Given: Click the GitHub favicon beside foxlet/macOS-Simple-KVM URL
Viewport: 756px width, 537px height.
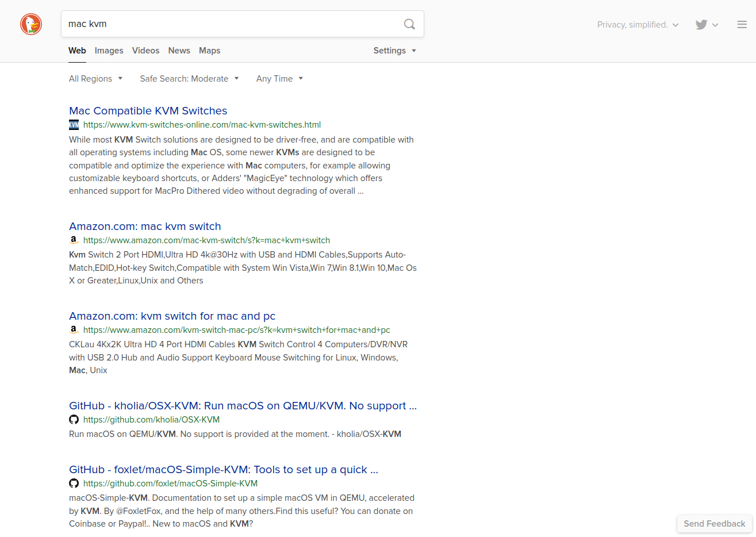Looking at the screenshot, I should (x=74, y=484).
